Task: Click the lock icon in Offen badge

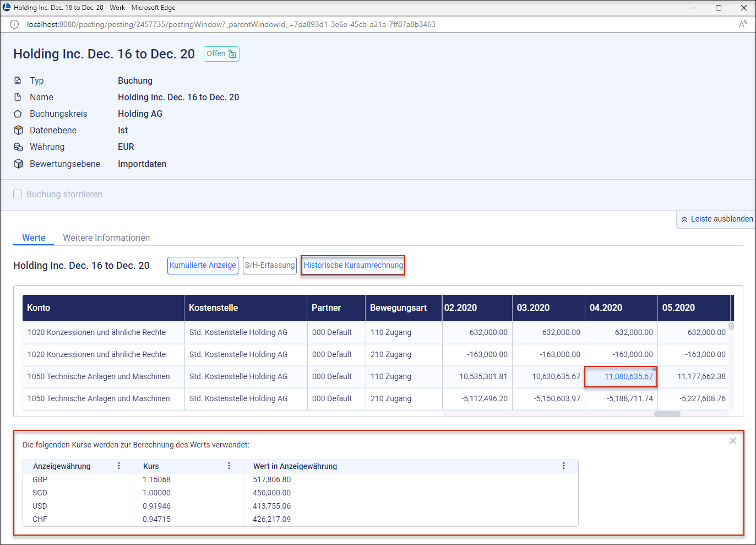Action: tap(232, 54)
